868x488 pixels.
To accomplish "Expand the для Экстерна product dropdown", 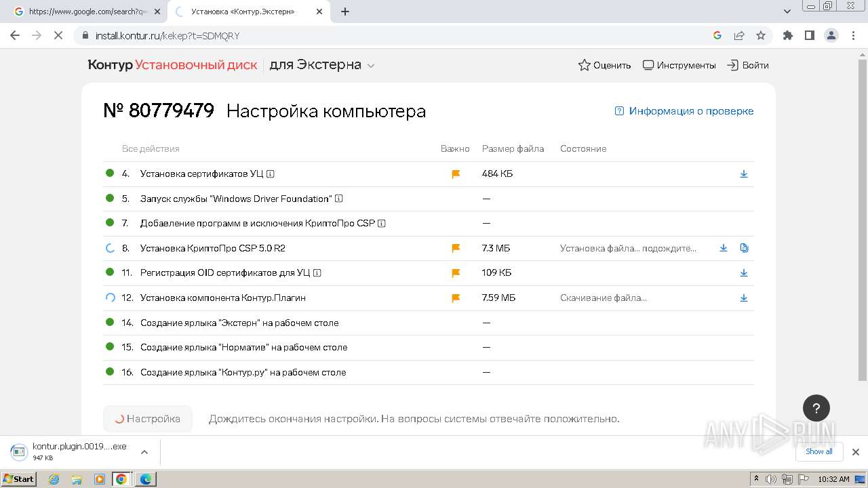I will tap(371, 66).
